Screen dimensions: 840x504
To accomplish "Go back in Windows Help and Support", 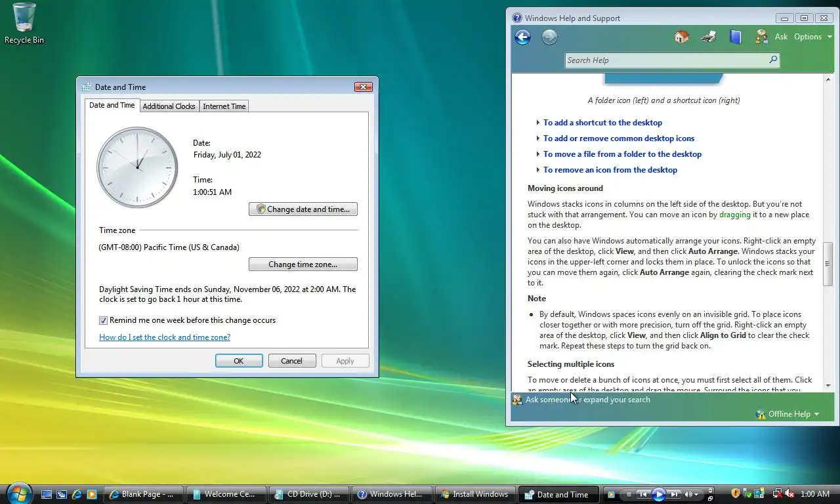I will click(522, 37).
